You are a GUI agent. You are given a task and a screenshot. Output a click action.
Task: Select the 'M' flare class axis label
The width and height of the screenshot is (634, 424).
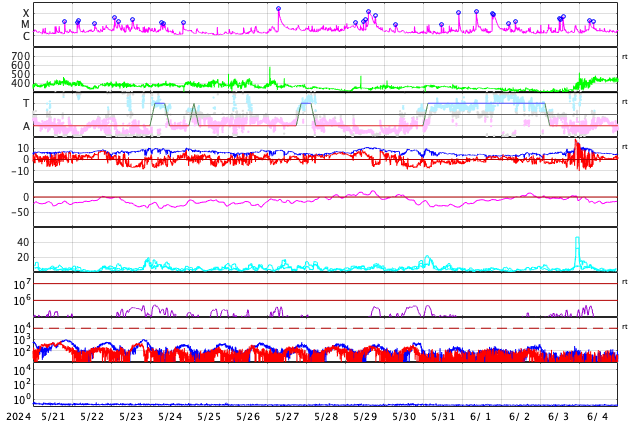pyautogui.click(x=25, y=25)
